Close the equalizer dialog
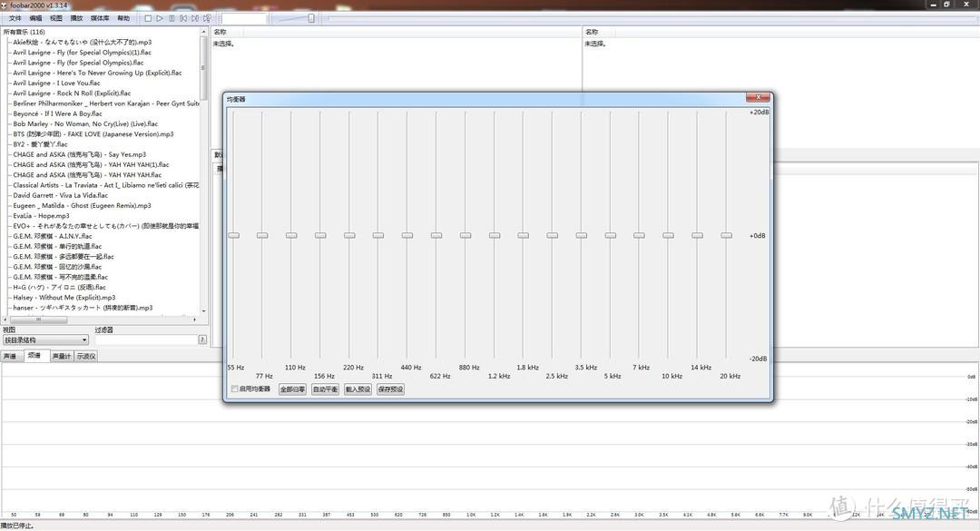Image resolution: width=980 pixels, height=531 pixels. click(x=758, y=97)
